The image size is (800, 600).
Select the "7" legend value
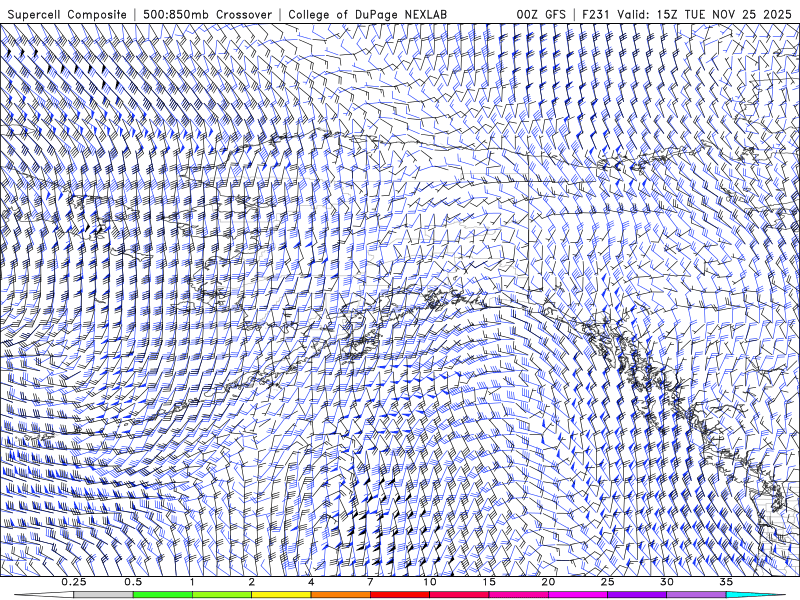point(370,582)
